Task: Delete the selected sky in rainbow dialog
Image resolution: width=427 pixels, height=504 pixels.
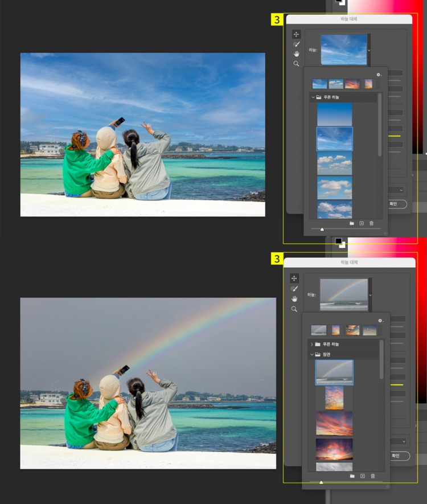Action: pyautogui.click(x=373, y=476)
